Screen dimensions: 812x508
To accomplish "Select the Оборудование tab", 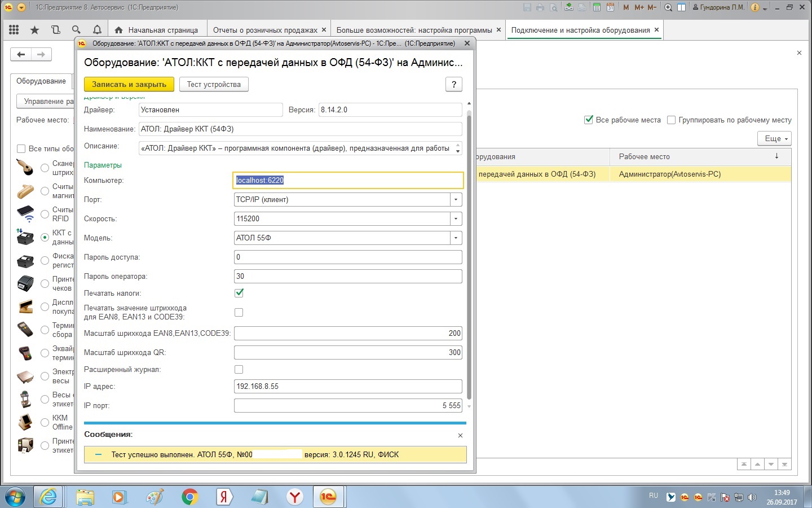I will 41,81.
